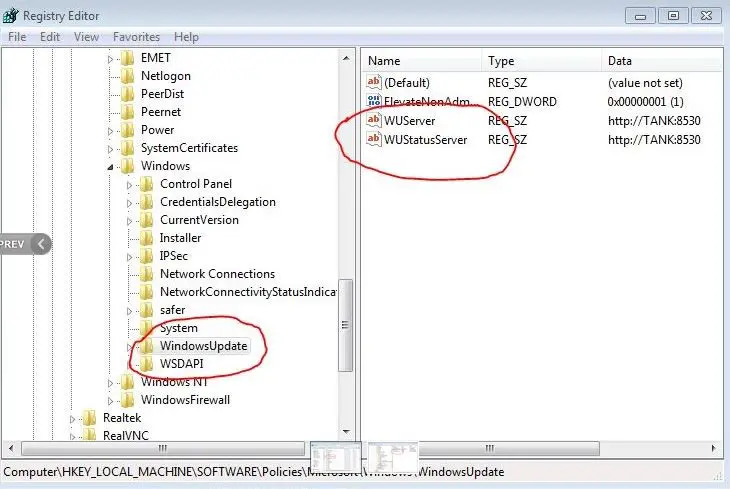Select the PeerDist folder icon

click(128, 94)
